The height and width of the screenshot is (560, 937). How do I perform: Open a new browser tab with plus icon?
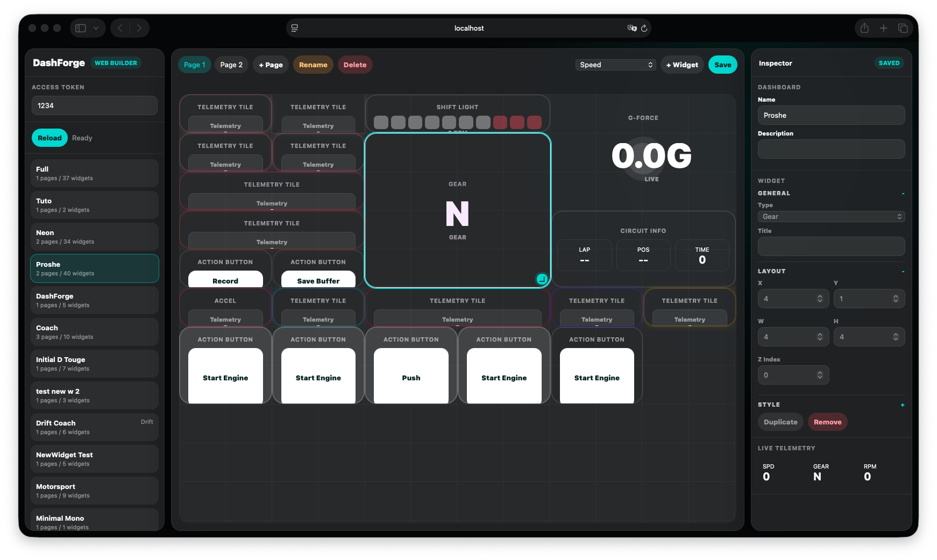[883, 28]
